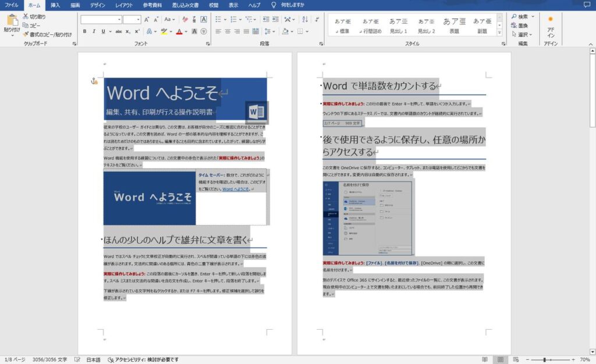
Task: Apply center paragraph alignment
Action: tap(228, 31)
